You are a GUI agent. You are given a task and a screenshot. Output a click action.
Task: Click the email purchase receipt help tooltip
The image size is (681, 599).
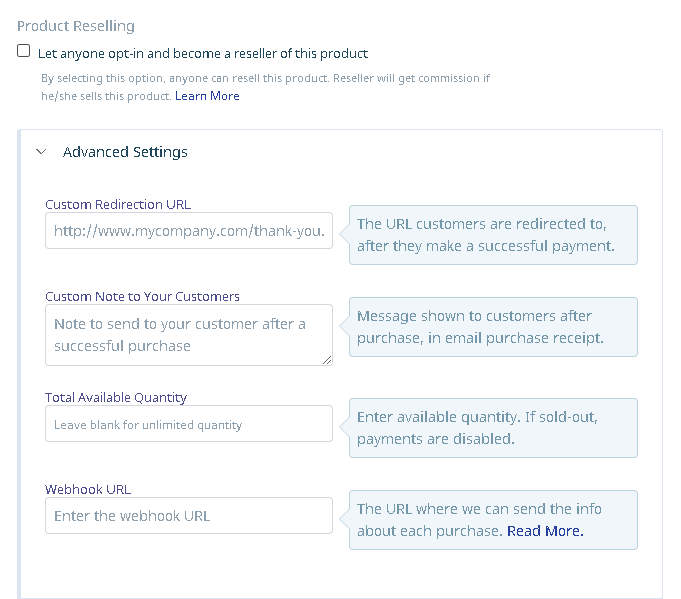[493, 327]
